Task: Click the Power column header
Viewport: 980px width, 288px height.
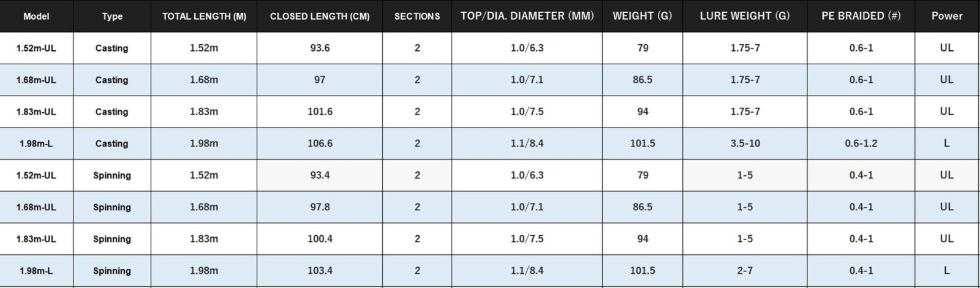Action: 947,16
